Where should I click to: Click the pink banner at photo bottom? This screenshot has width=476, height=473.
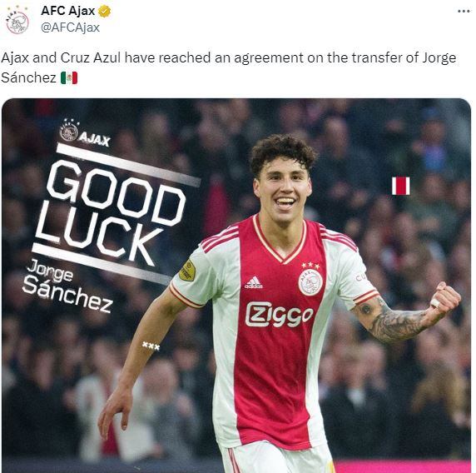point(403,466)
